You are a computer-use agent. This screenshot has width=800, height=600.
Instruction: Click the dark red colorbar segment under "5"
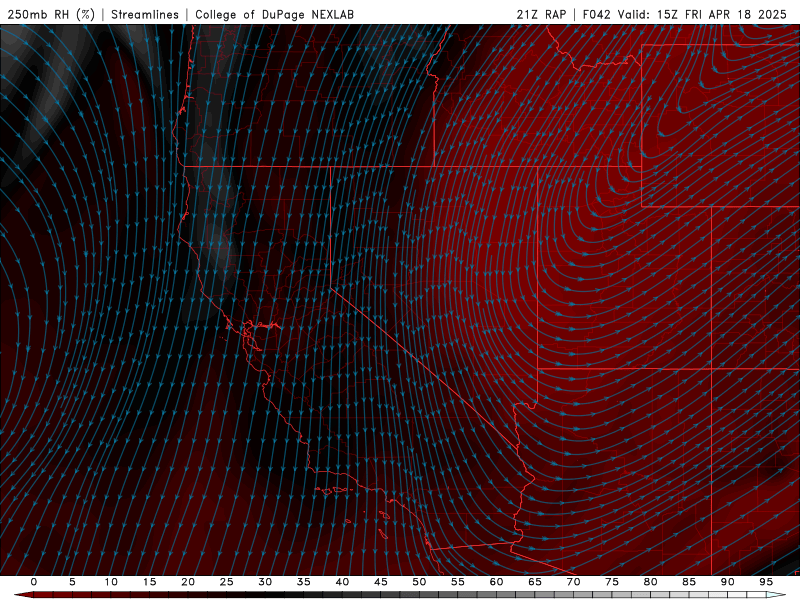[x=80, y=595]
